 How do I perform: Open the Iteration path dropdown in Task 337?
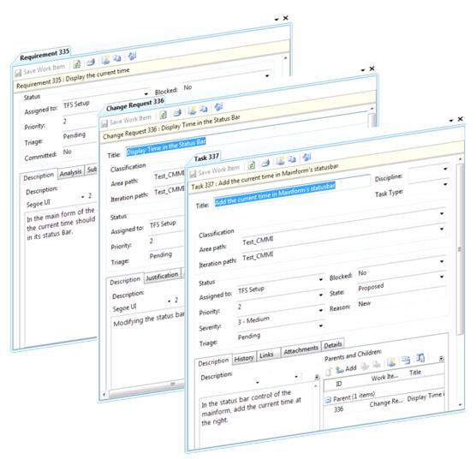pos(442,229)
